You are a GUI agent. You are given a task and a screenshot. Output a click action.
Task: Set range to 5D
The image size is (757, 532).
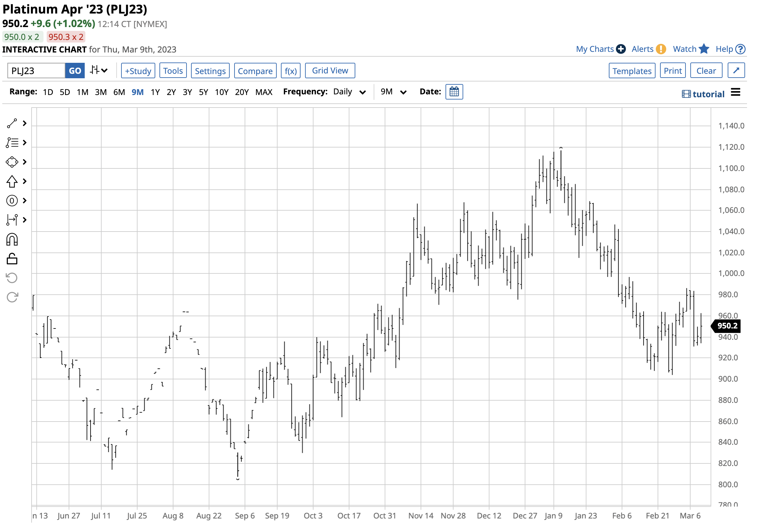[x=65, y=92]
